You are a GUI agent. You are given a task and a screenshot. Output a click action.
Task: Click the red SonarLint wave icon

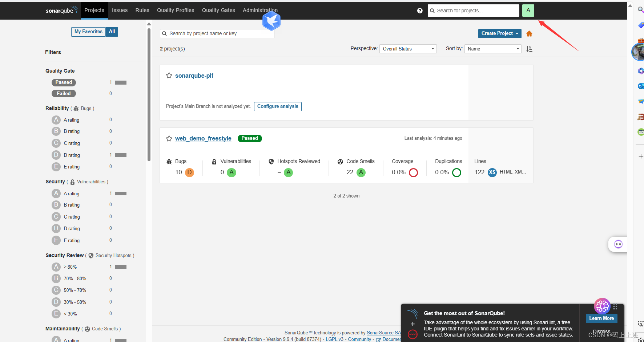point(412,334)
